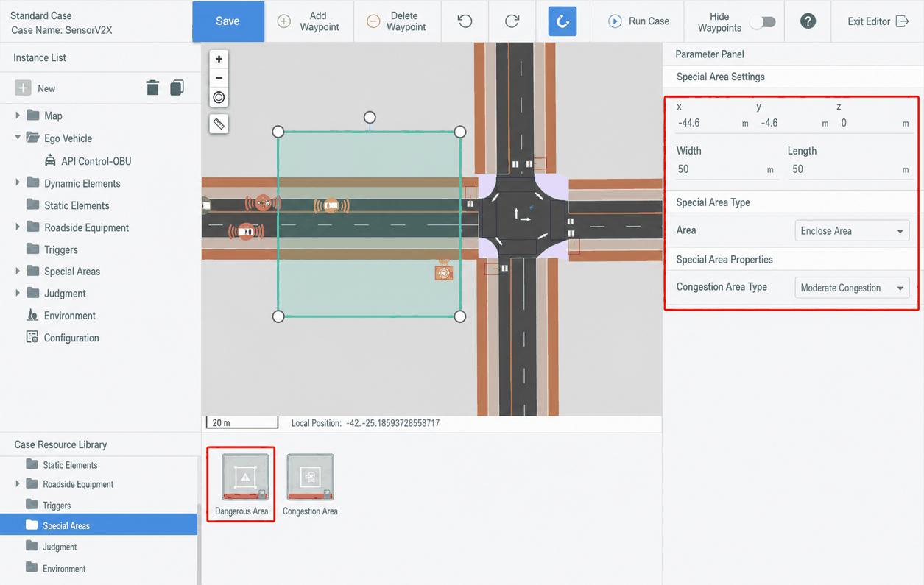Click the redo arrow icon
Image resolution: width=924 pixels, height=585 pixels.
(x=512, y=21)
